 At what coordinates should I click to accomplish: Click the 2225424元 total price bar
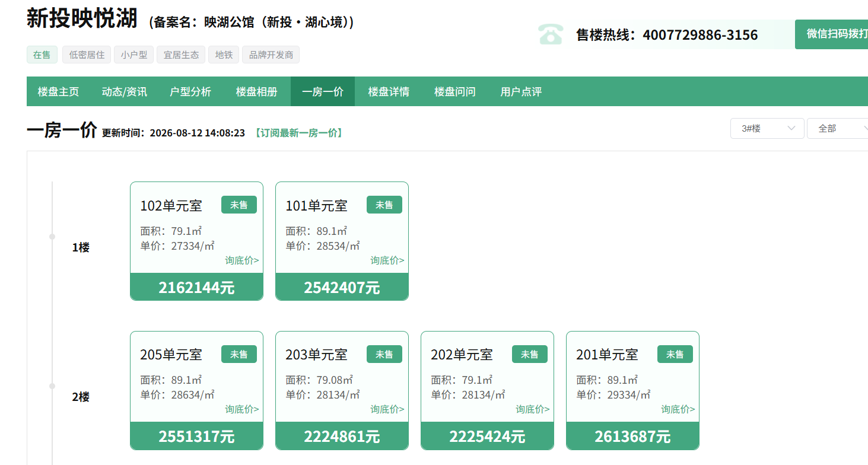tap(487, 436)
